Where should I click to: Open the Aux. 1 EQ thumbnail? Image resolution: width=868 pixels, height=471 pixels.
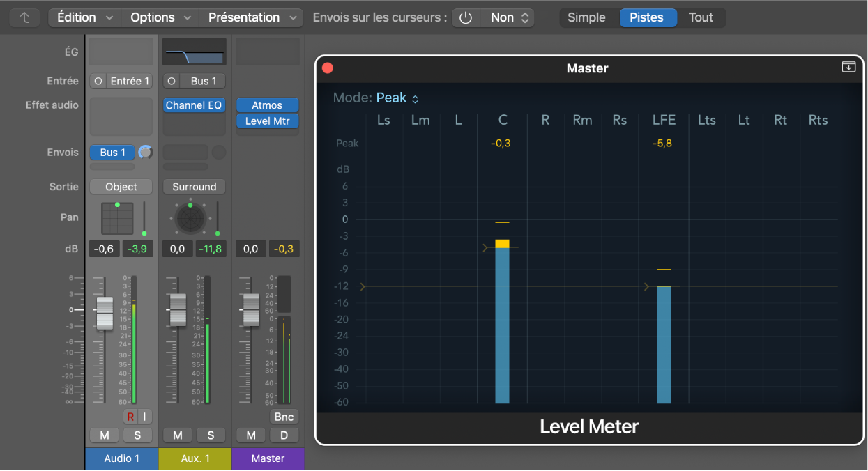[194, 52]
